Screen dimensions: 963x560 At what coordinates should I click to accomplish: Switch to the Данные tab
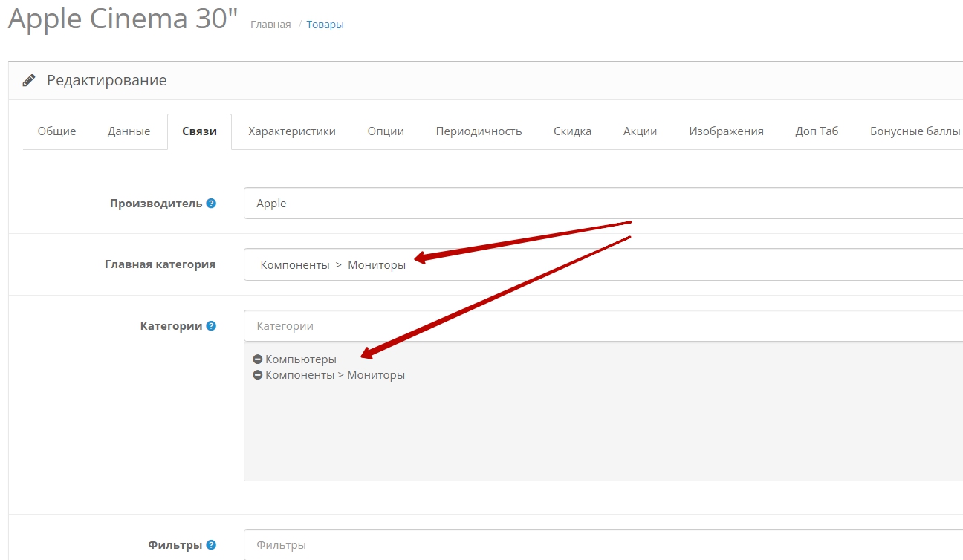tap(129, 131)
